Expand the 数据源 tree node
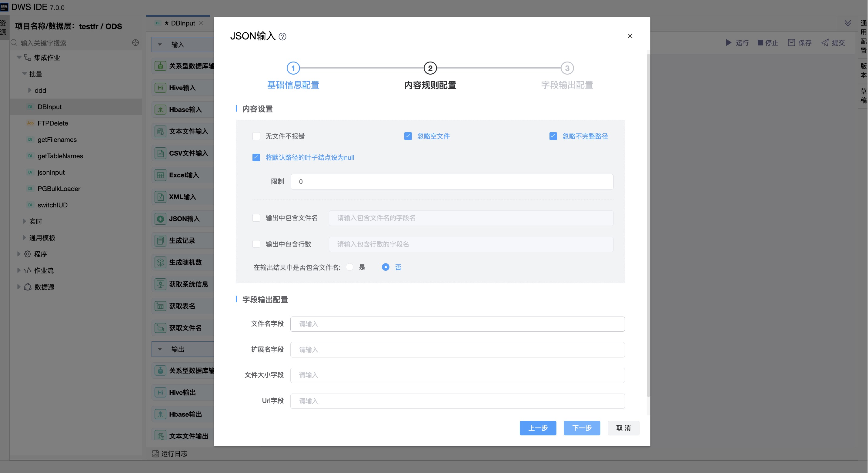 [x=19, y=287]
